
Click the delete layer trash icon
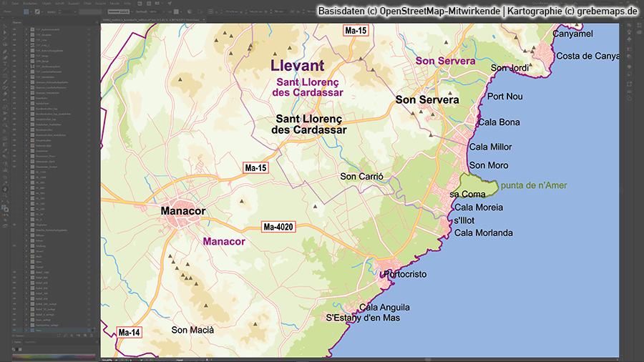[92, 336]
